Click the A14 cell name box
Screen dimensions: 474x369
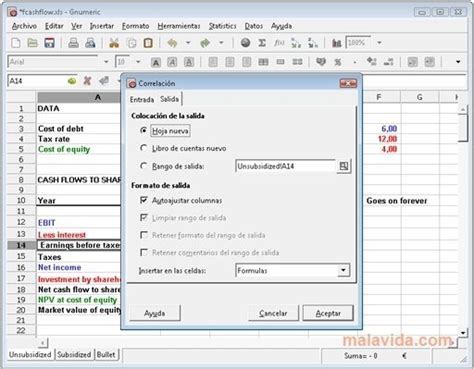tap(38, 81)
